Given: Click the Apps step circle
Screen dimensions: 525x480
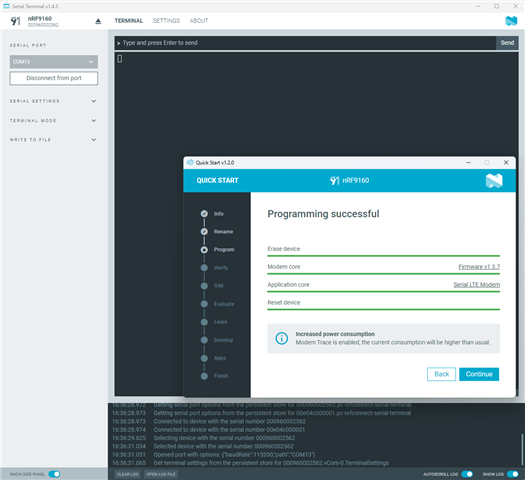Looking at the screenshot, I should pos(204,358).
